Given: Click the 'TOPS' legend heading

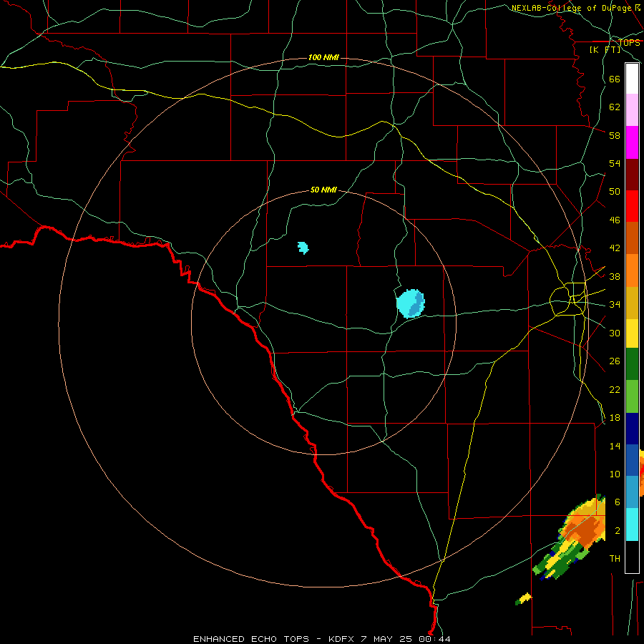Looking at the screenshot, I should point(629,42).
